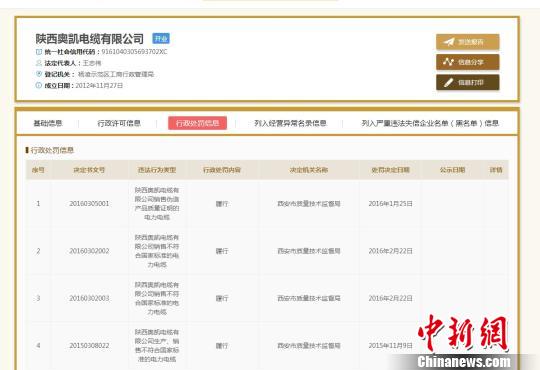This screenshot has width=540, height=370.
Task: Open the 列入经营异常名录信息 tab
Action: click(290, 123)
